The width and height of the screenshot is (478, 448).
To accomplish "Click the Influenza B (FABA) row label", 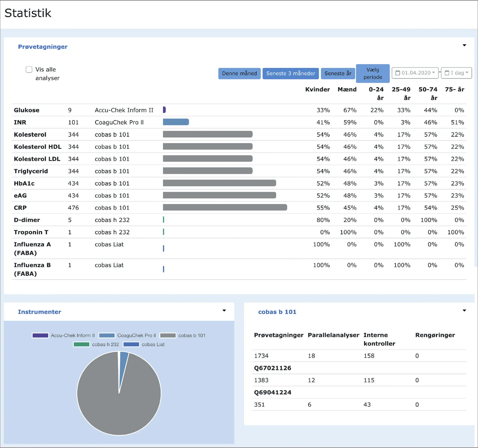I will pyautogui.click(x=32, y=270).
